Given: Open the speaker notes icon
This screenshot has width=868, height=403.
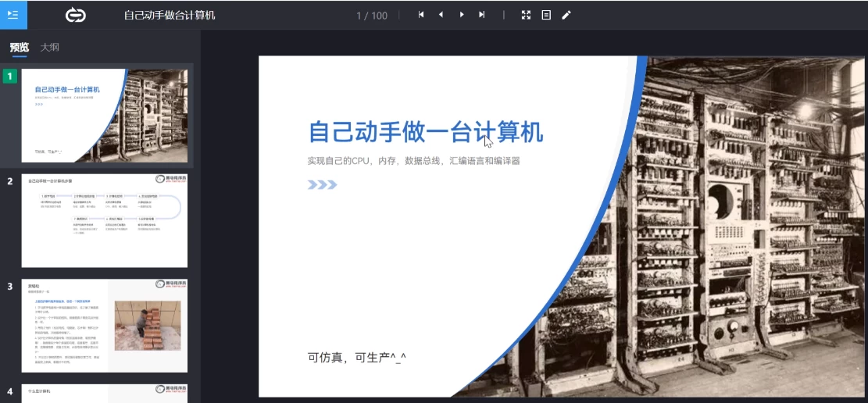Looking at the screenshot, I should coord(546,15).
